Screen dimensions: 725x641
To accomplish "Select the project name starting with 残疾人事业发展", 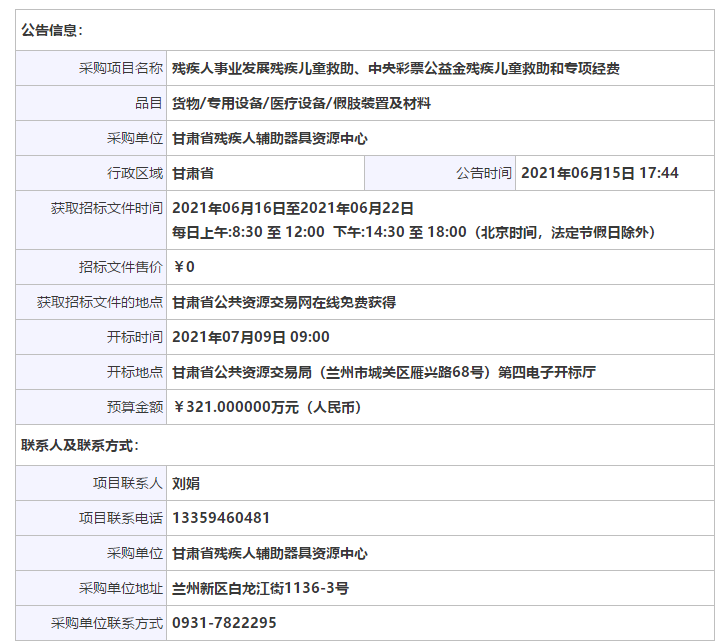I will (395, 68).
